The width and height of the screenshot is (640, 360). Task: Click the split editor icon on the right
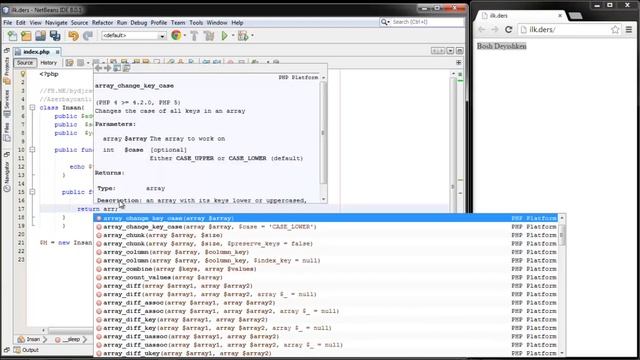[x=458, y=62]
